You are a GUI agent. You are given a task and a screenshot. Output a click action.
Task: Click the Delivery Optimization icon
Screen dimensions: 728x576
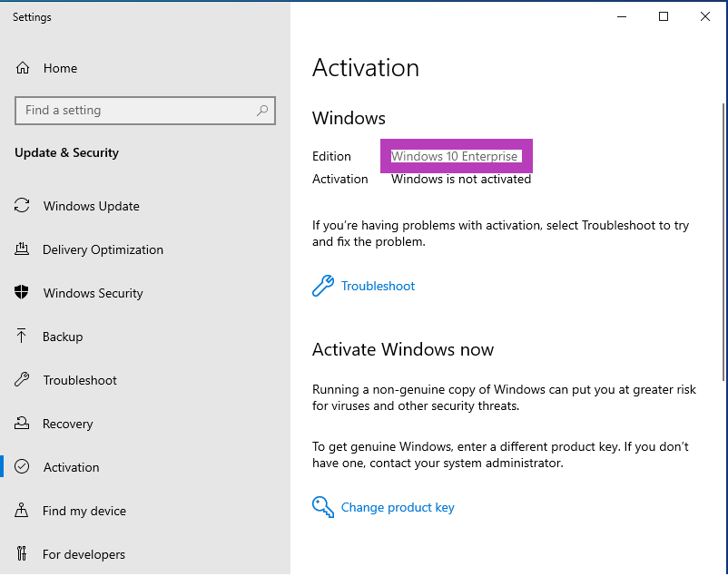click(x=22, y=249)
